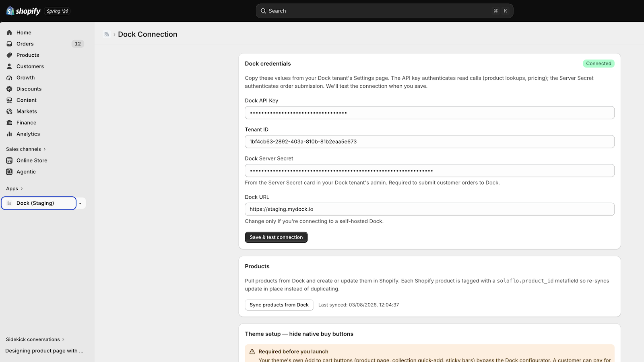Click the Shopify logo
The height and width of the screenshot is (362, 644).
point(23,11)
